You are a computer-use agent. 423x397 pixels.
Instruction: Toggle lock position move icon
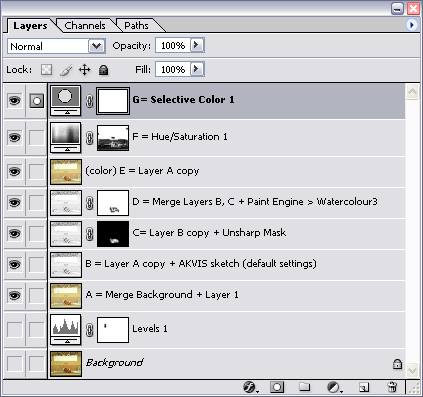[85, 70]
